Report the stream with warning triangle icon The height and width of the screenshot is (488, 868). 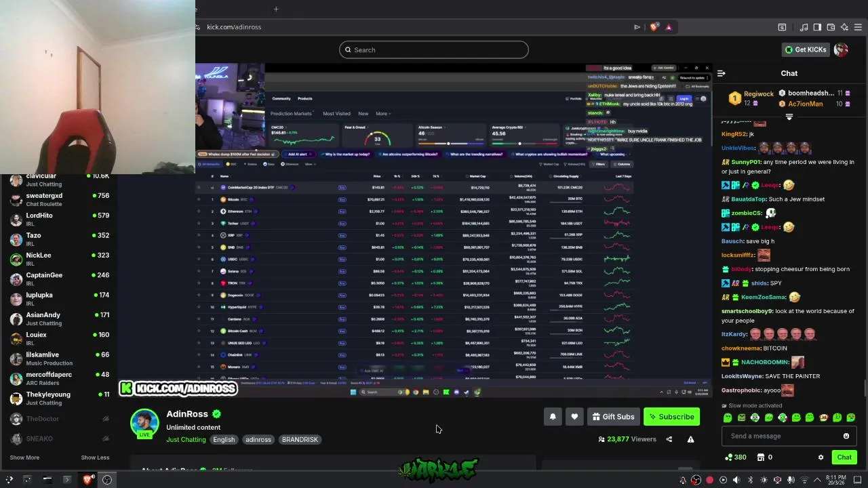pos(690,439)
